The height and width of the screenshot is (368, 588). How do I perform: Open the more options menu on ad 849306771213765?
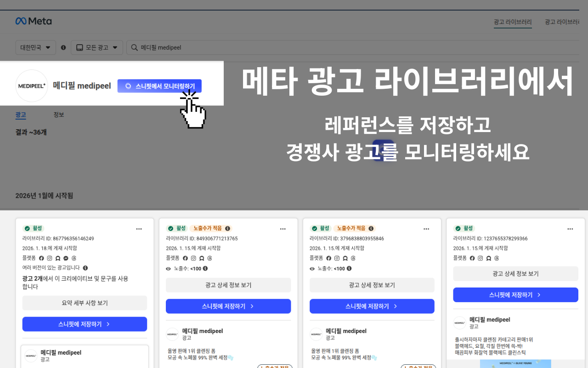point(283,229)
